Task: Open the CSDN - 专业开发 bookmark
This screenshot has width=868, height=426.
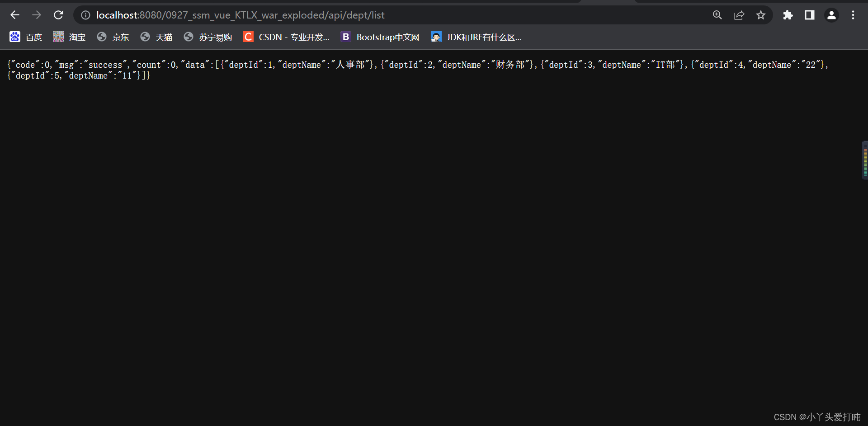Action: [x=286, y=37]
